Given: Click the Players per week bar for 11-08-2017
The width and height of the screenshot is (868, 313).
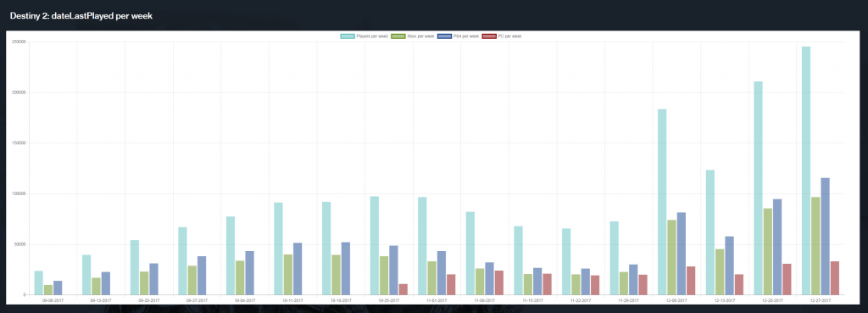Looking at the screenshot, I should [x=470, y=253].
